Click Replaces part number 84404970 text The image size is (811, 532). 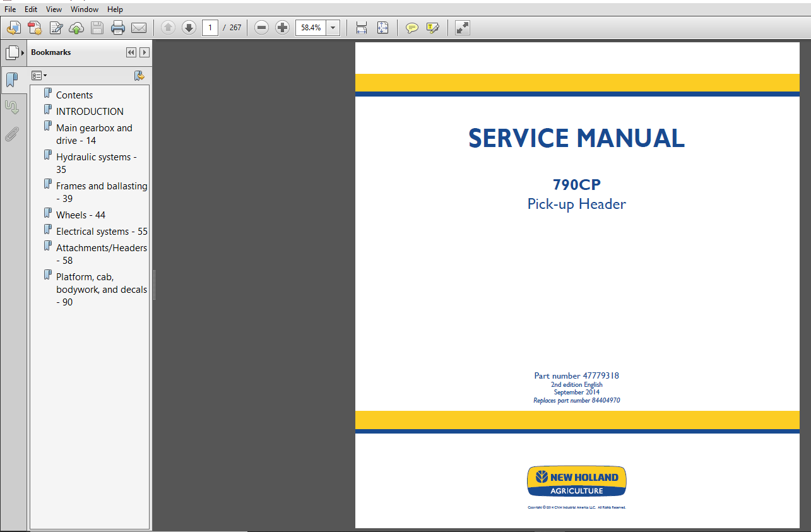click(577, 400)
